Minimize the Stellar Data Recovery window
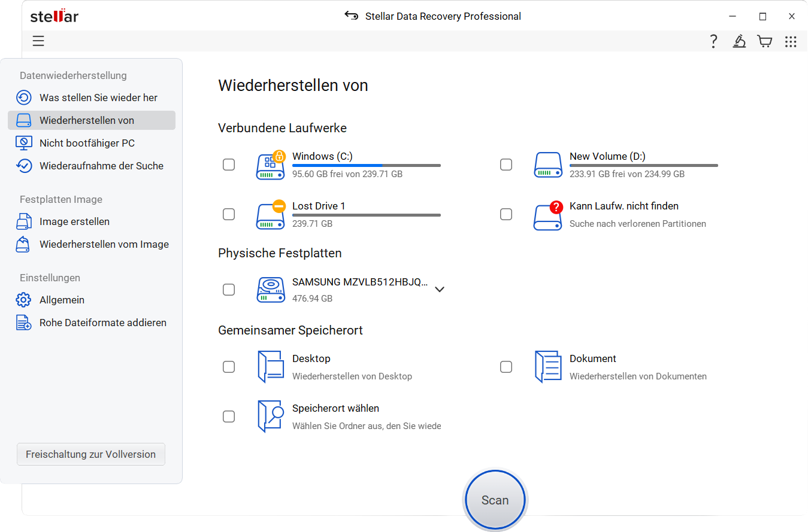Viewport: 808px width, 532px height. [x=733, y=16]
